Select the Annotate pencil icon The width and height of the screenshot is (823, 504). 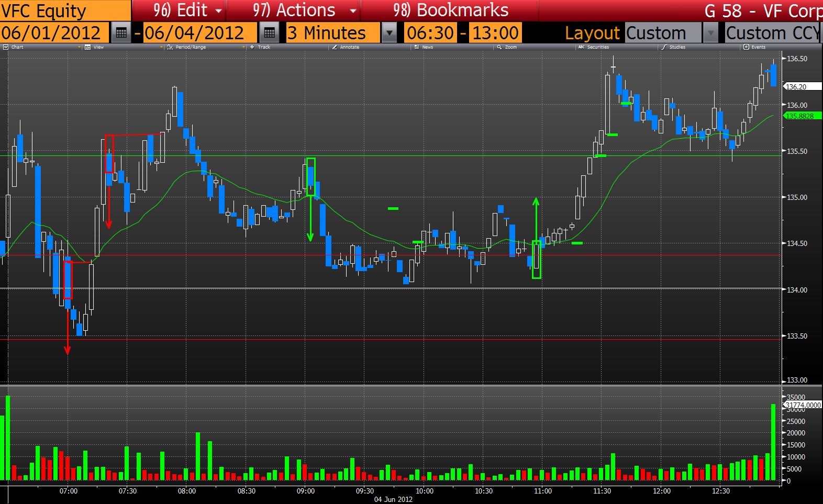335,47
